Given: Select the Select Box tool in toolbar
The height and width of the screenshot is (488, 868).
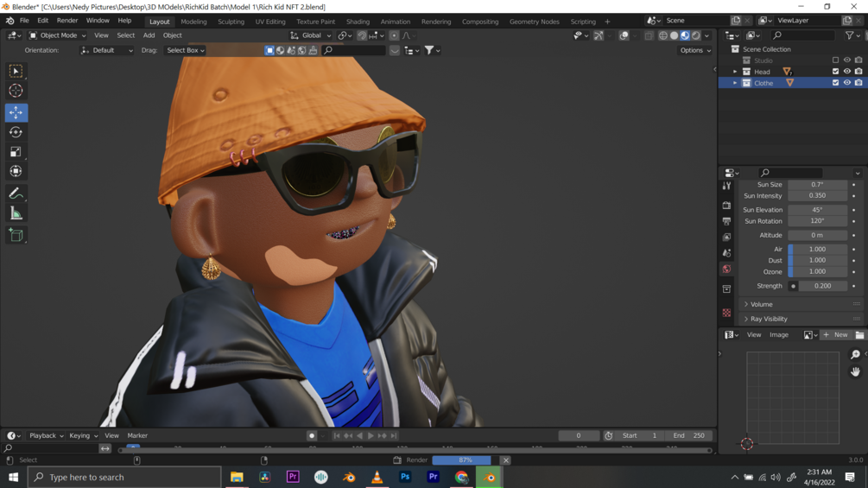Looking at the screenshot, I should point(16,71).
